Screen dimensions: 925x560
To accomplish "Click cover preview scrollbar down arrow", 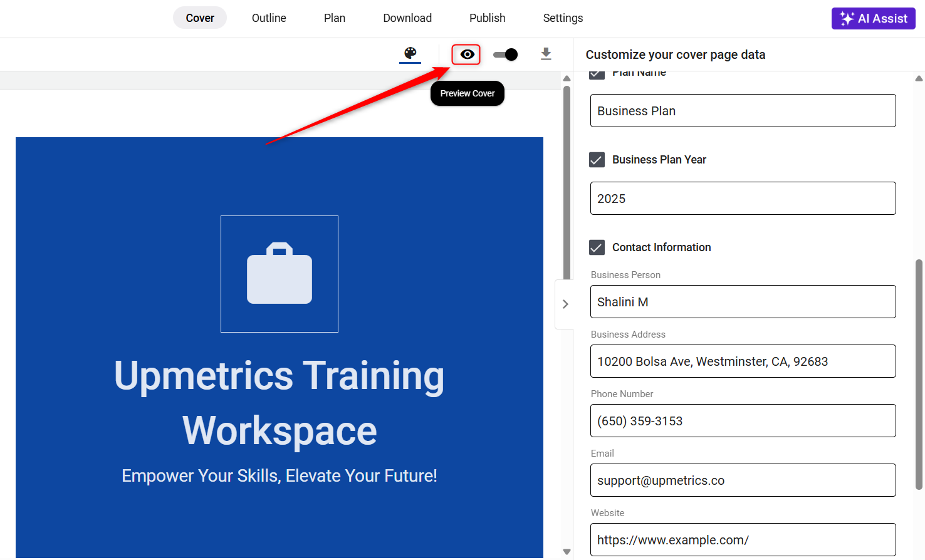I will (567, 552).
